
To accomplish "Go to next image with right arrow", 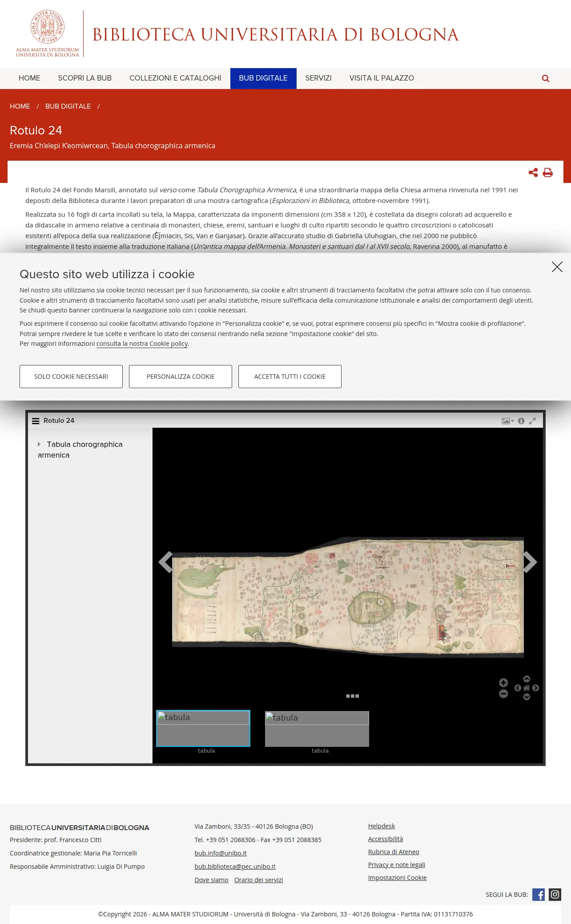I will click(530, 562).
